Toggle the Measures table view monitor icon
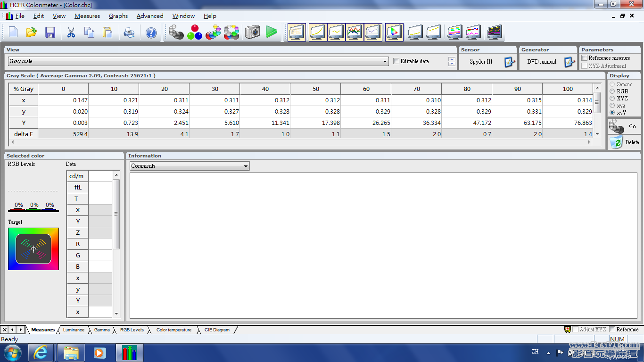Viewport: 644px width, 362px height. coord(297,33)
